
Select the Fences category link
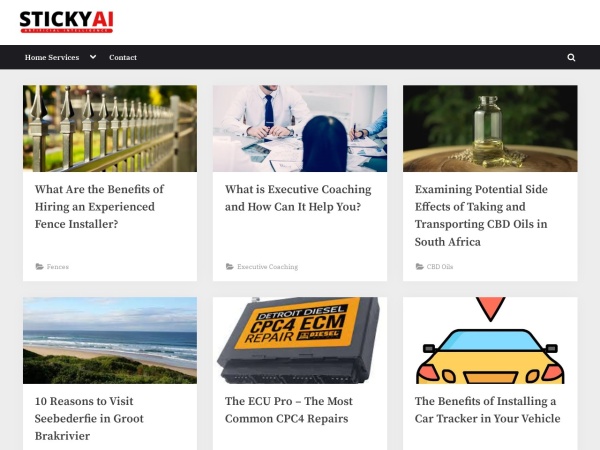click(x=58, y=267)
